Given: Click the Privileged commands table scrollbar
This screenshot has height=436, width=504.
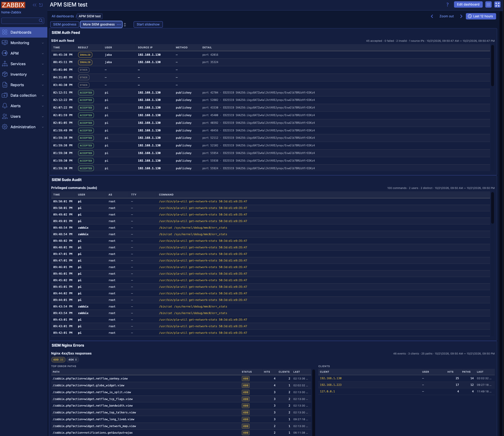Looking at the screenshot, I should [x=492, y=208].
